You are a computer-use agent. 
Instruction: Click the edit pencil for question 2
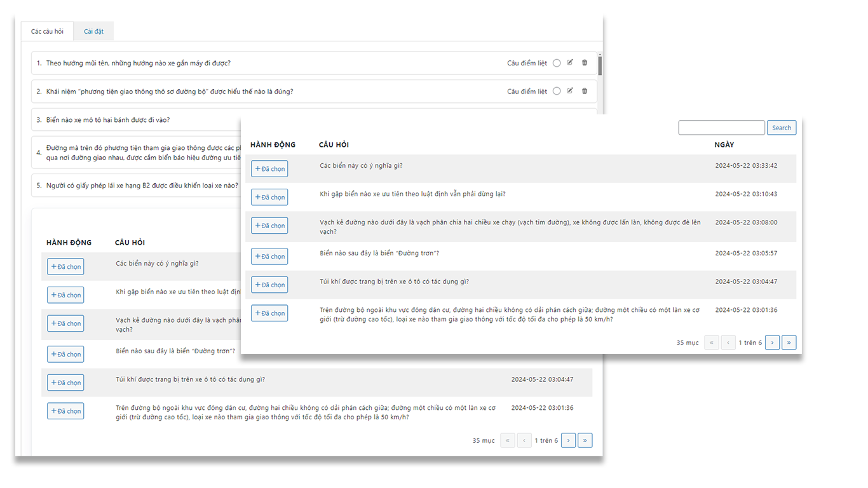[570, 91]
